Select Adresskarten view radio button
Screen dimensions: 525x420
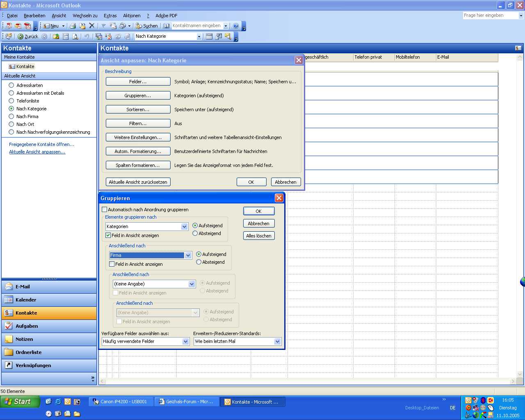pyautogui.click(x=11, y=85)
